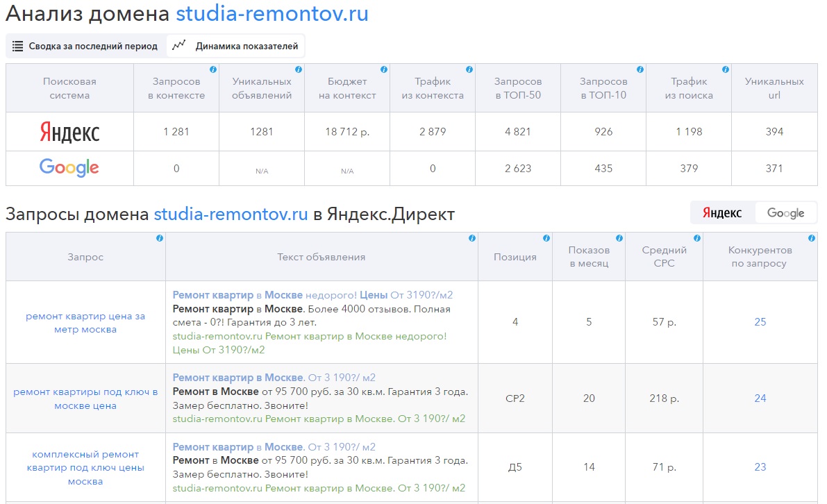Image resolution: width=827 pixels, height=504 pixels.
Task: Click the Поисковая система column header
Action: click(69, 88)
